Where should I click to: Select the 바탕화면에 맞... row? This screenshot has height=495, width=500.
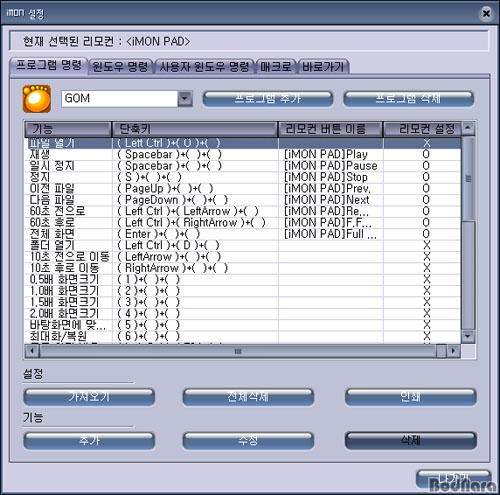[x=243, y=325]
